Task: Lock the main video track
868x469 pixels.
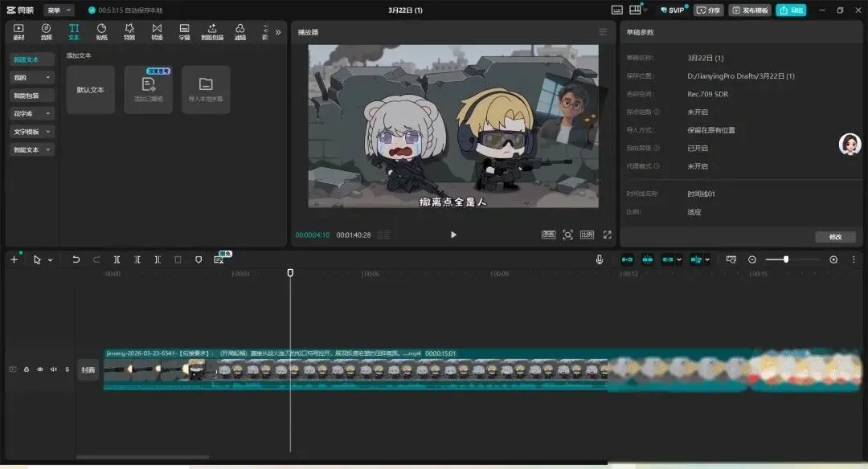Action: (x=26, y=369)
